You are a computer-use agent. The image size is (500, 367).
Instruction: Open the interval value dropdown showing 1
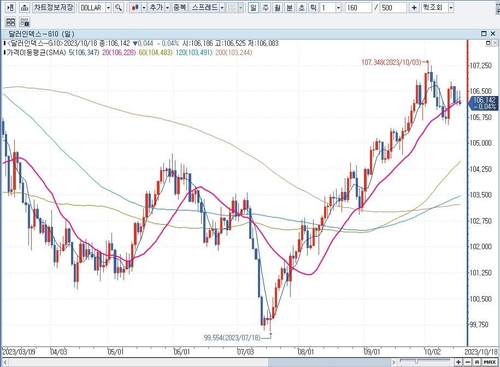click(339, 7)
